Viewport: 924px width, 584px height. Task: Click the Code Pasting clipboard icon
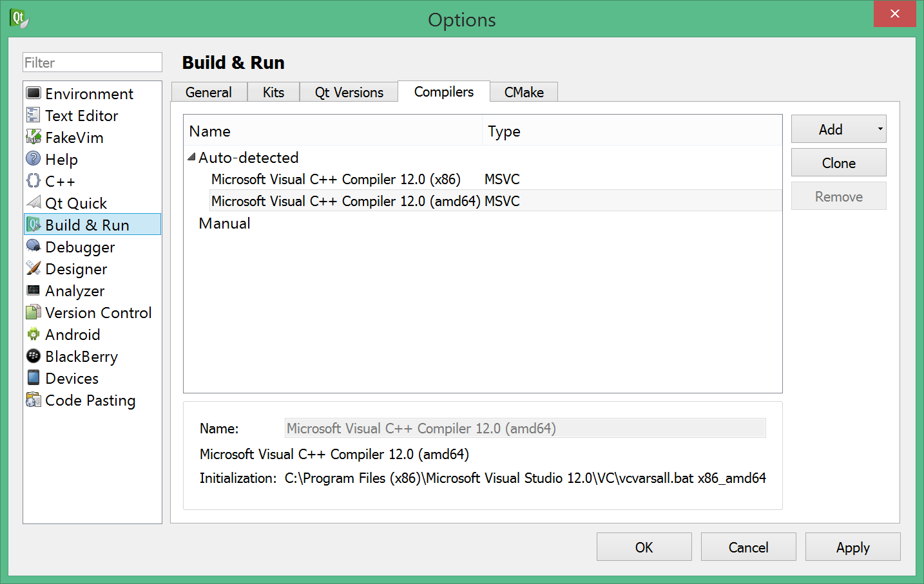coord(34,400)
